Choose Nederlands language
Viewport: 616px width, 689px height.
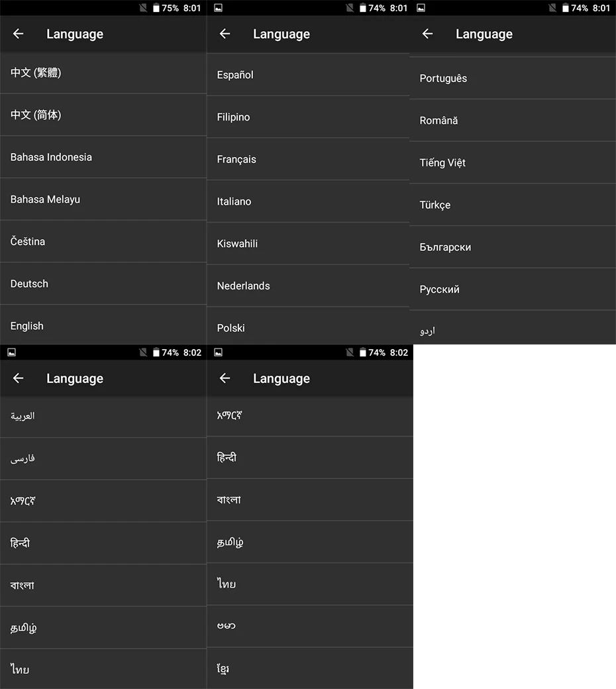(308, 286)
